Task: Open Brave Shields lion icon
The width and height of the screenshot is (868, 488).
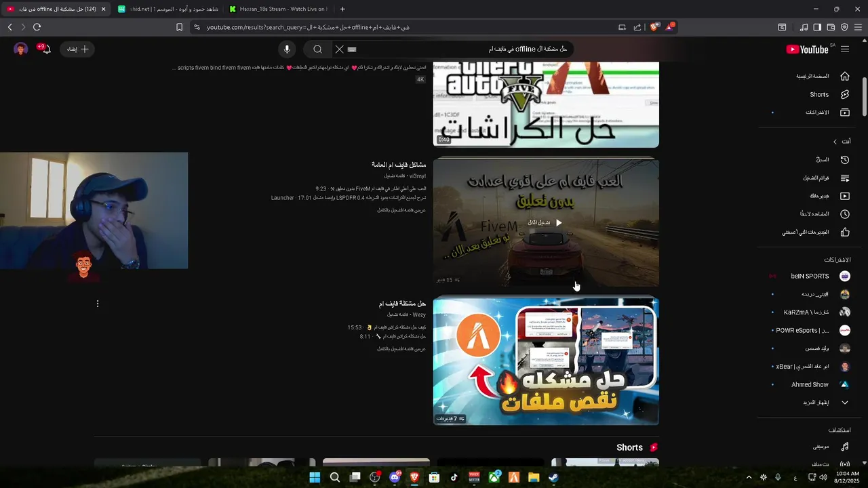Action: (x=654, y=27)
